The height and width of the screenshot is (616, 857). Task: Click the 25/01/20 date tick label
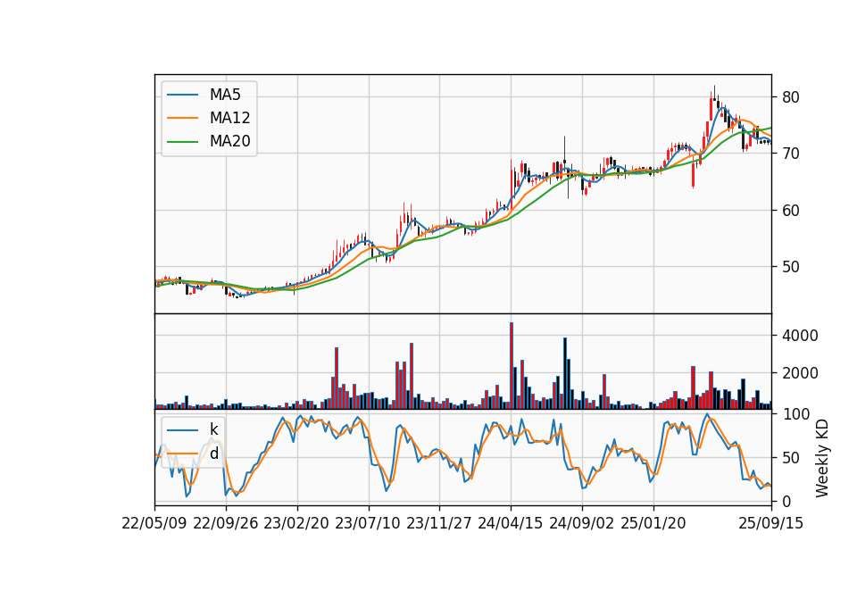click(653, 523)
